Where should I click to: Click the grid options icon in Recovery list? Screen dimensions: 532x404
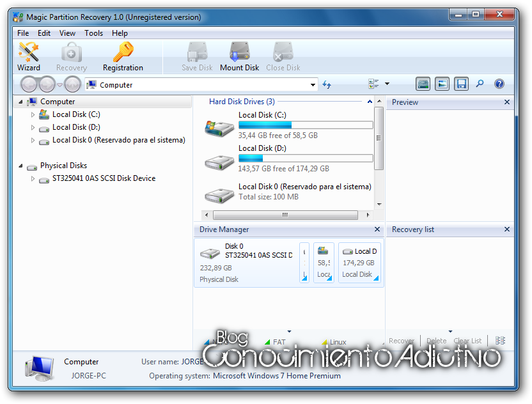pos(500,341)
